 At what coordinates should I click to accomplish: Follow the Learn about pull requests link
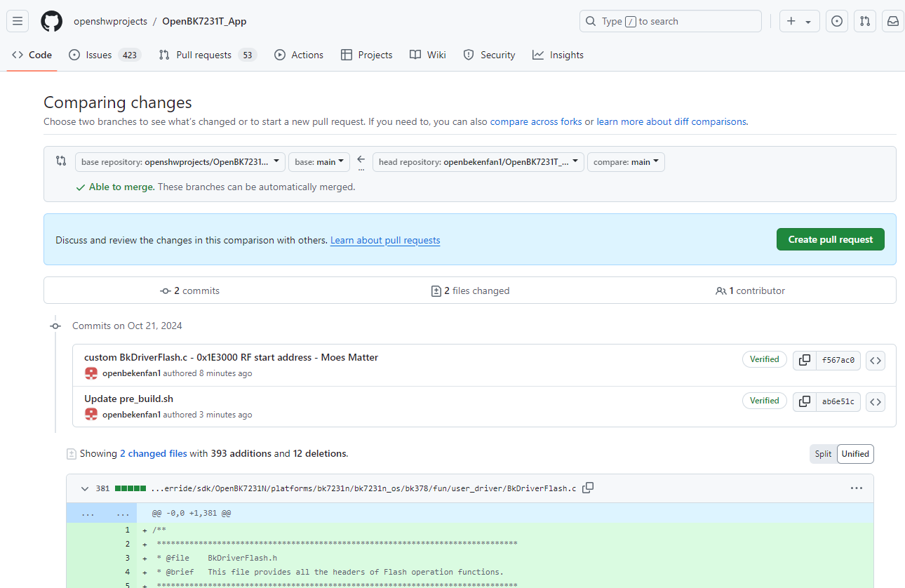[385, 240]
